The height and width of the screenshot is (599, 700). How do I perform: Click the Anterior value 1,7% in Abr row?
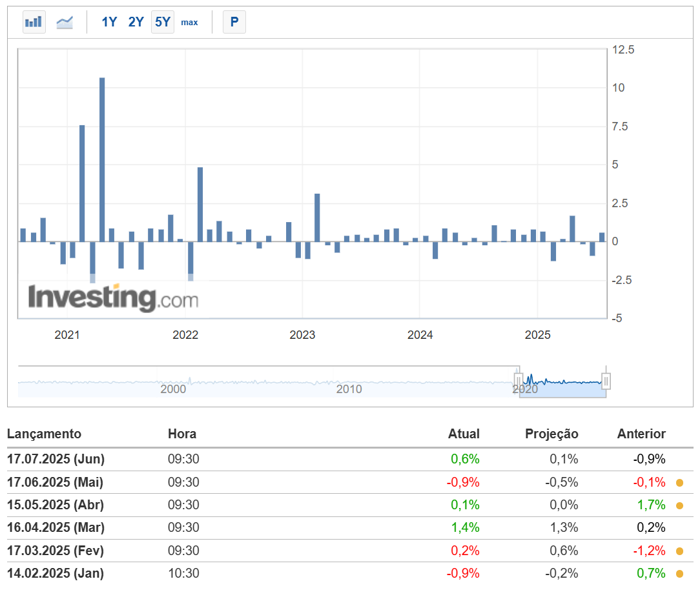652,505
